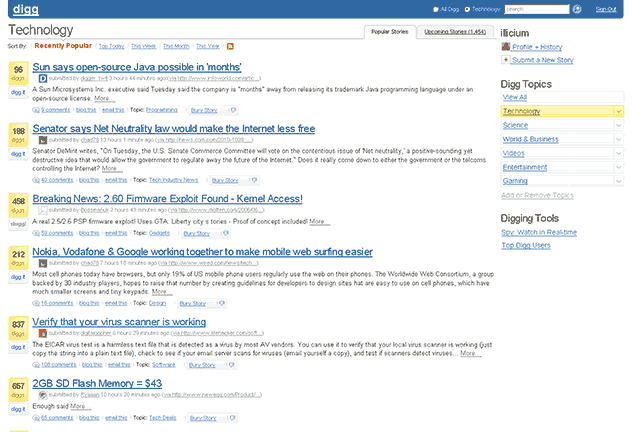Expand the Science topic dropdown arrow
The image size is (632, 432).
(618, 125)
